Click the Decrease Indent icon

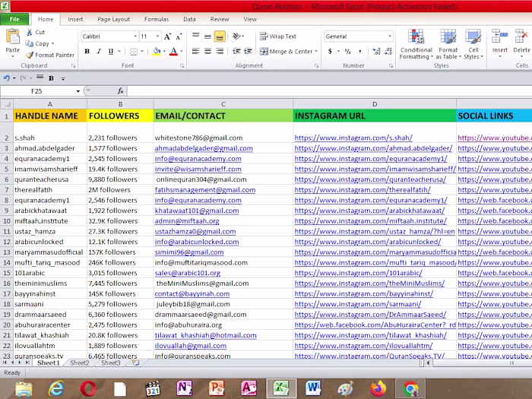[236, 51]
